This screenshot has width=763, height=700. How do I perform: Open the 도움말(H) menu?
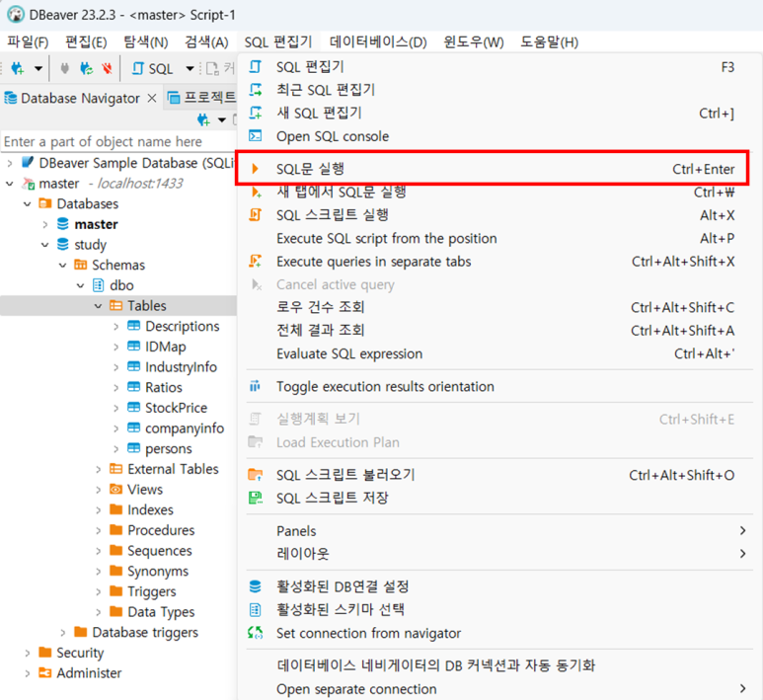pyautogui.click(x=550, y=42)
